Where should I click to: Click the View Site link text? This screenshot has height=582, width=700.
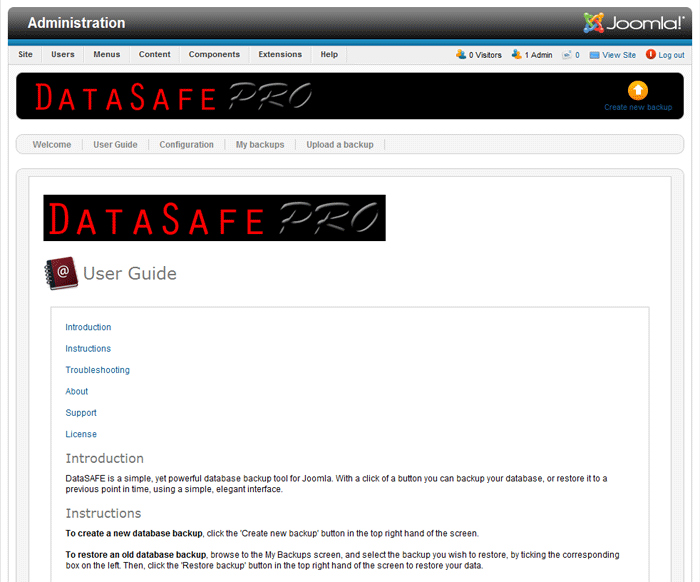619,55
